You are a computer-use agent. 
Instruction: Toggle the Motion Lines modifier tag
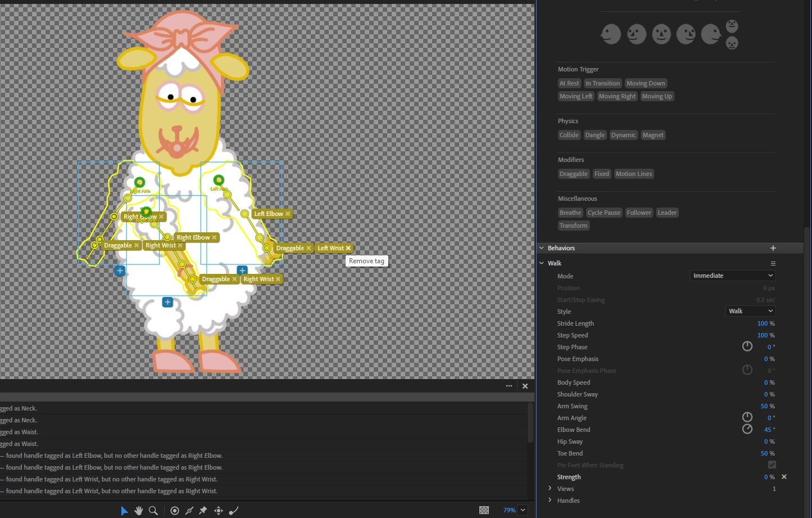(634, 174)
